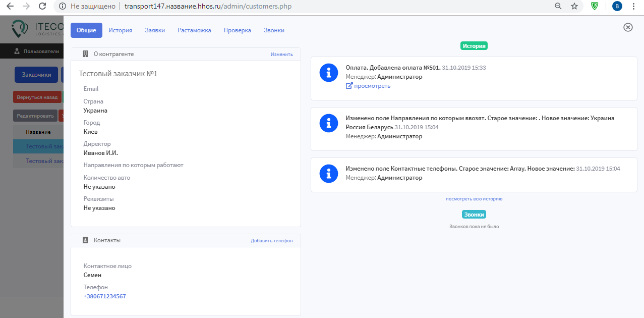Click the contact name Семен

[x=93, y=275]
